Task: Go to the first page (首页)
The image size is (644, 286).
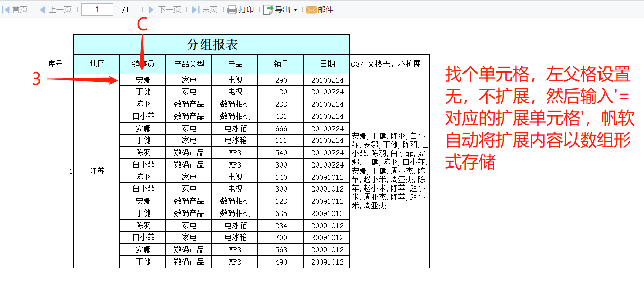Action: [x=15, y=10]
